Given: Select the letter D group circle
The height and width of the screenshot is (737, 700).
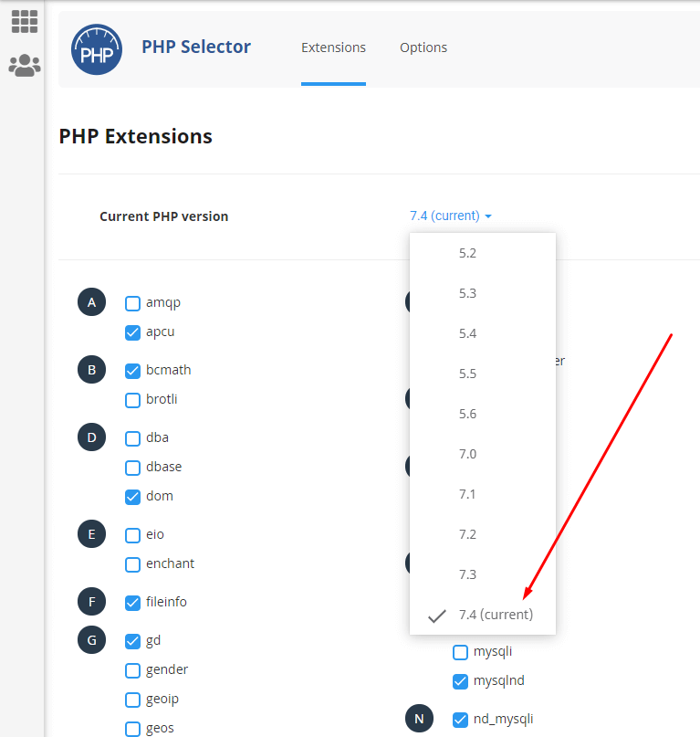Looking at the screenshot, I should [91, 437].
